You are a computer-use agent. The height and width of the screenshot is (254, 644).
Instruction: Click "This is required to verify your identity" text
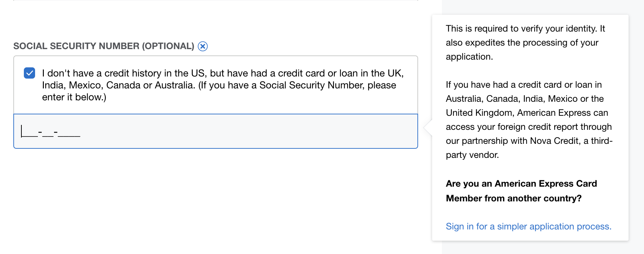click(x=525, y=28)
